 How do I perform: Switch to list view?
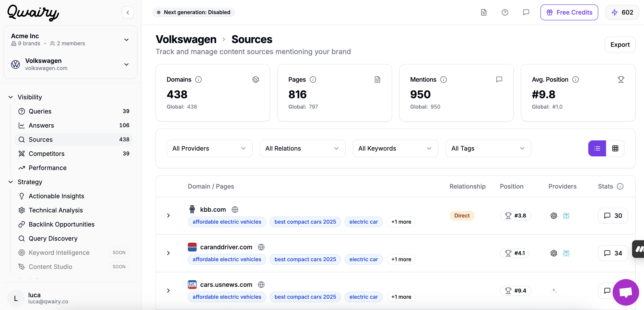click(x=597, y=148)
